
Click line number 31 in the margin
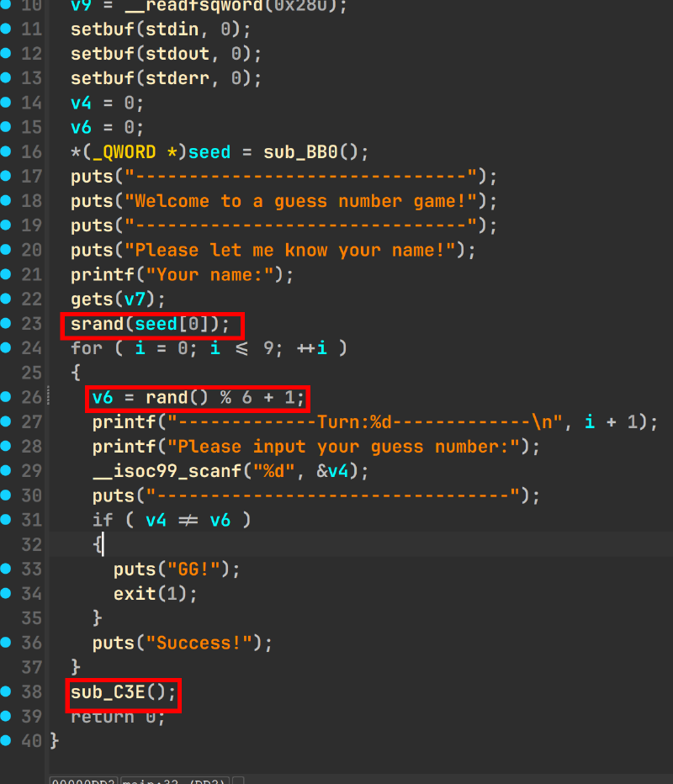tap(31, 520)
